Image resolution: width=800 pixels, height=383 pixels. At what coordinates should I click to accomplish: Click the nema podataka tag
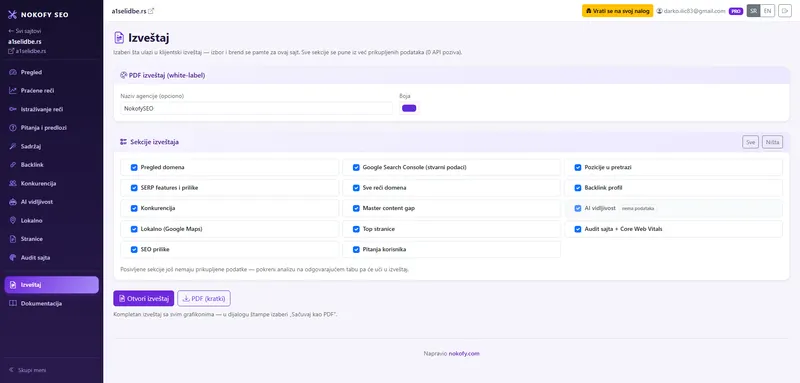(x=638, y=209)
